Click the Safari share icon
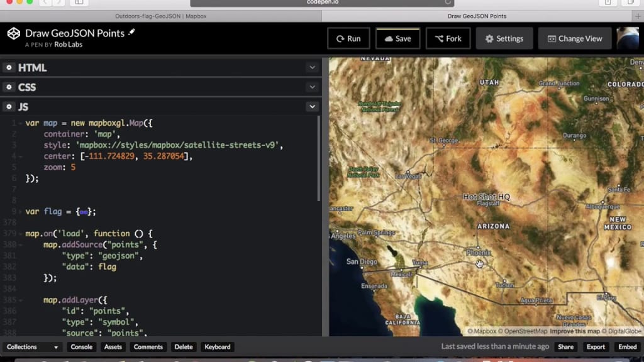The height and width of the screenshot is (362, 644). pyautogui.click(x=608, y=3)
